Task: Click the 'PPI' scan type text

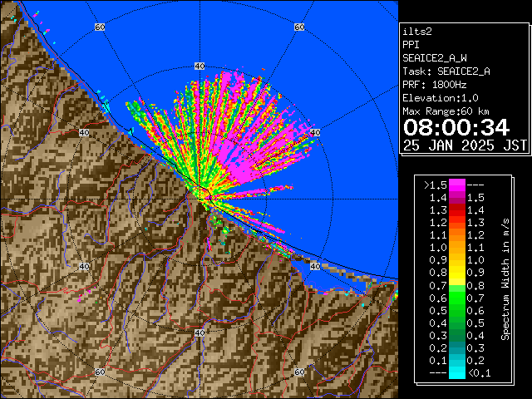Action: [411, 45]
